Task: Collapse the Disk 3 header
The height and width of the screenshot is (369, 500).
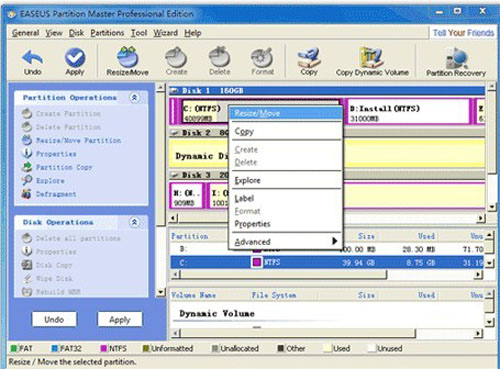Action: 174,175
